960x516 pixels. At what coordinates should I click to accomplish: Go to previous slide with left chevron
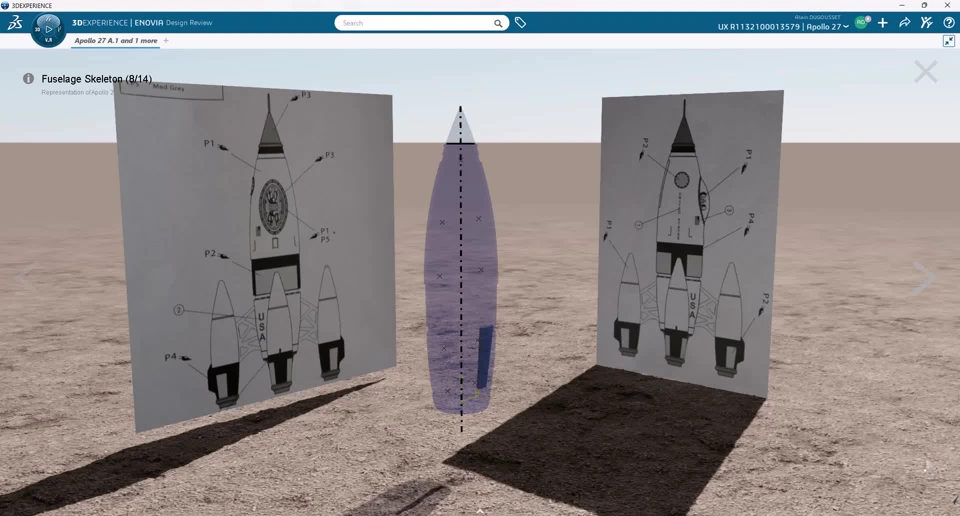[x=22, y=280]
